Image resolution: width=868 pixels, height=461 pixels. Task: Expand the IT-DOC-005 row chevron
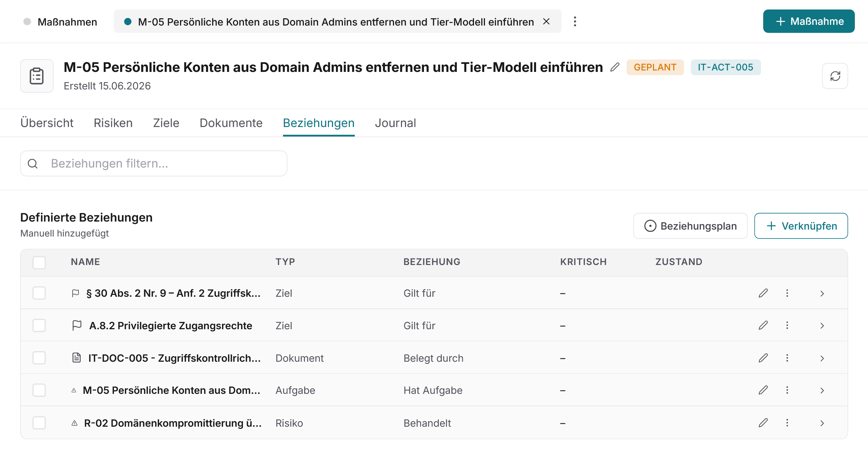coord(822,358)
